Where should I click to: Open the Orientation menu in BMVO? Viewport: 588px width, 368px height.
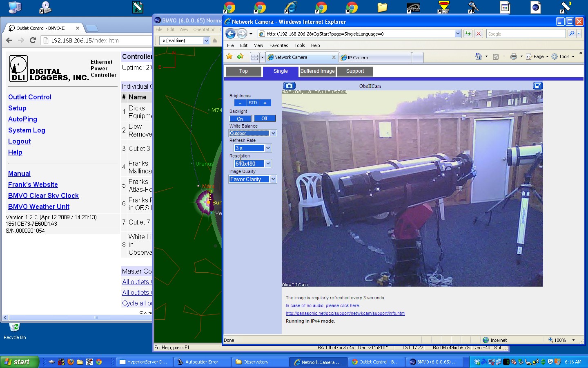tap(204, 29)
